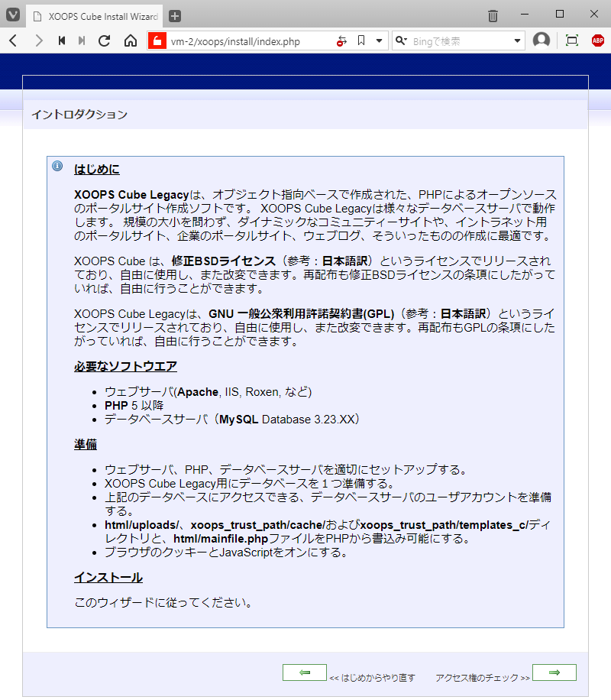Click the blocked content icon in address bar
The width and height of the screenshot is (611, 700).
click(341, 41)
